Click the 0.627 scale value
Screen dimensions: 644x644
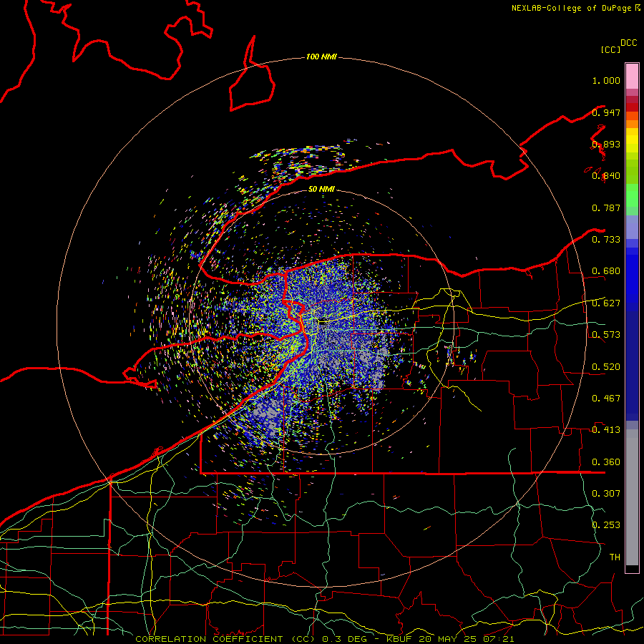tap(606, 303)
